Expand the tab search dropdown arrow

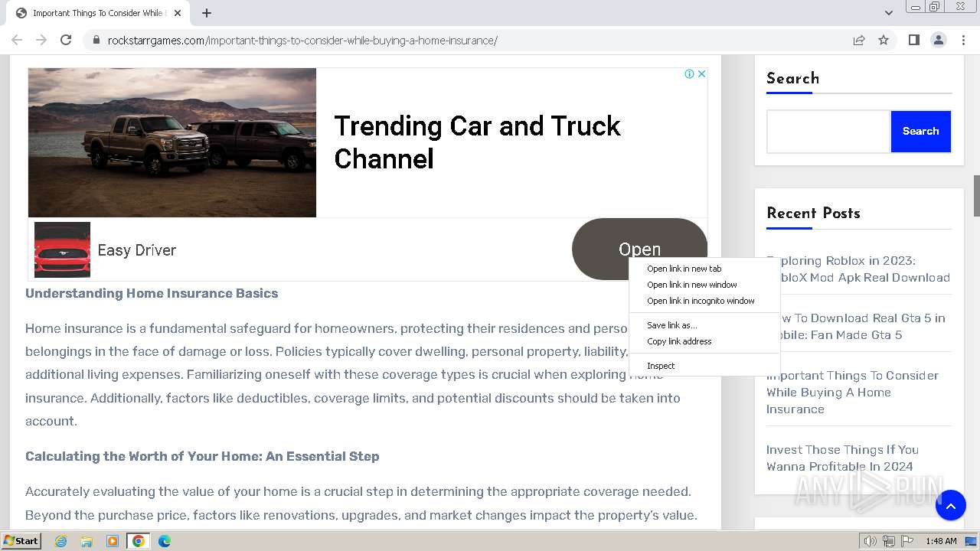coord(889,12)
